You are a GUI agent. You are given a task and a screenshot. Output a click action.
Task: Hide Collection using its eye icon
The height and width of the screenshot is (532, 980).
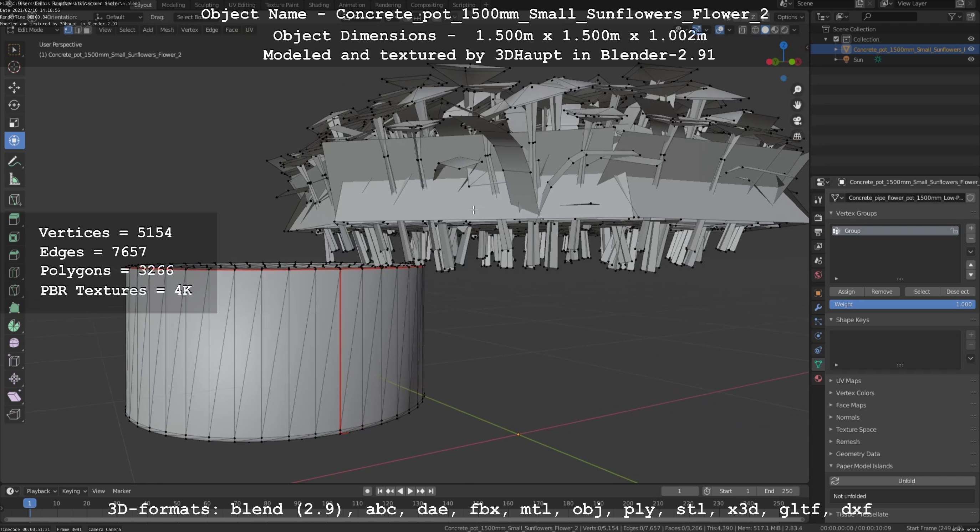[x=971, y=39]
